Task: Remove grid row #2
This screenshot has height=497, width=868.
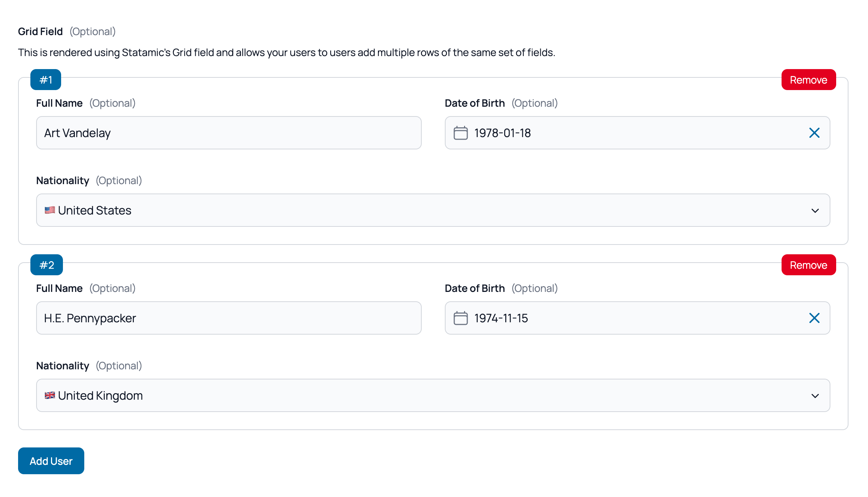Action: [808, 265]
